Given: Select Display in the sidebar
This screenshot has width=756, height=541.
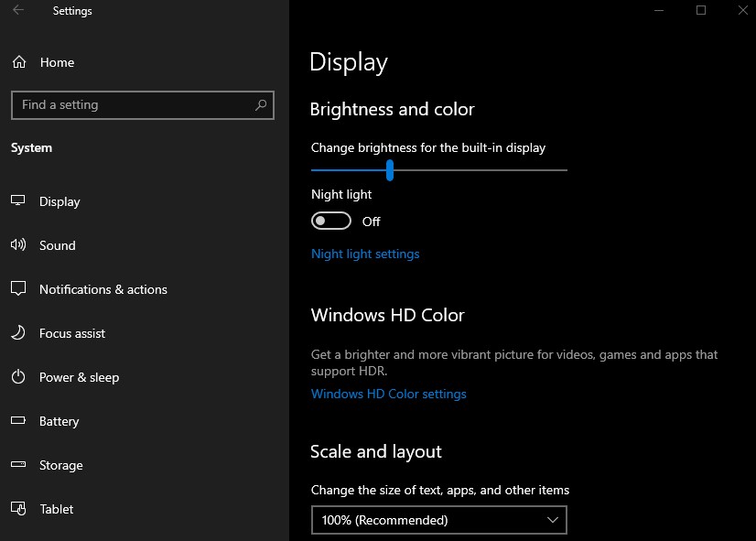Looking at the screenshot, I should pyautogui.click(x=59, y=201).
